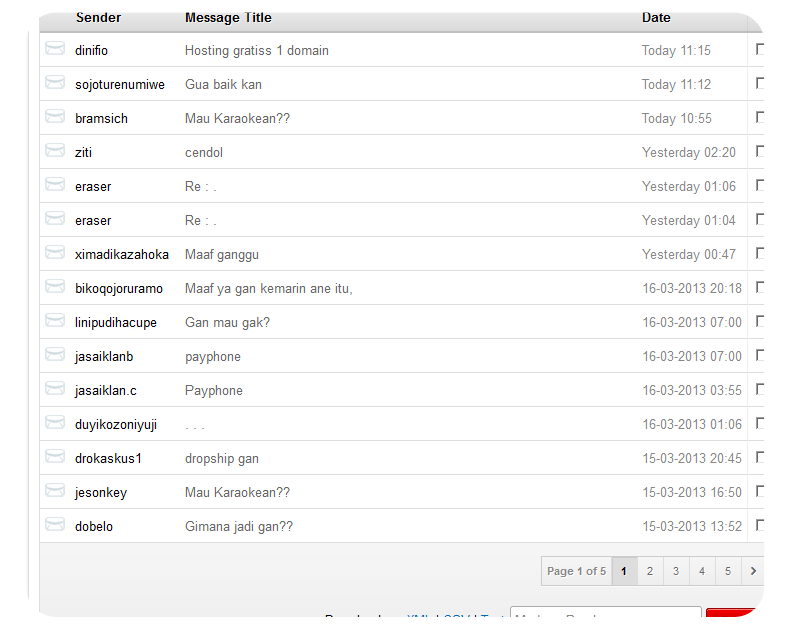Viewport: 792px width, 631px height.
Task: Tick the checkbox for Gan mau gak?
Action: [760, 321]
